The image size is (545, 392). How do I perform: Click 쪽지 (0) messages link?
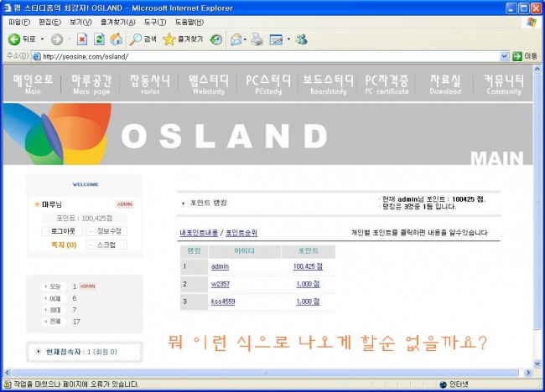tap(64, 245)
